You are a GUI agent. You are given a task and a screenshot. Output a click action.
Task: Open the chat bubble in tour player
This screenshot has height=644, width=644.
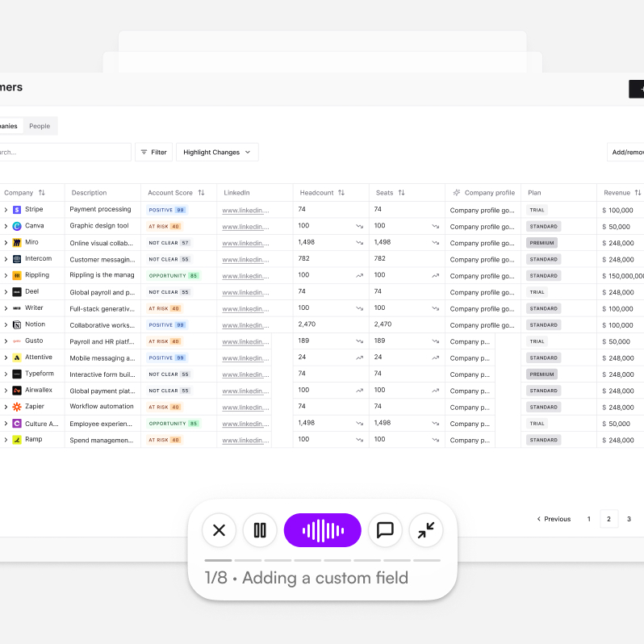pos(385,530)
